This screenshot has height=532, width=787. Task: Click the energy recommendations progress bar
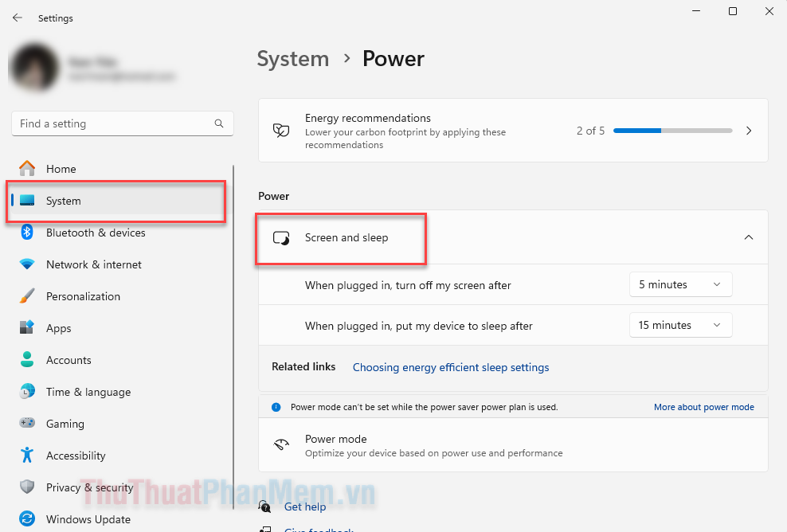tap(672, 130)
